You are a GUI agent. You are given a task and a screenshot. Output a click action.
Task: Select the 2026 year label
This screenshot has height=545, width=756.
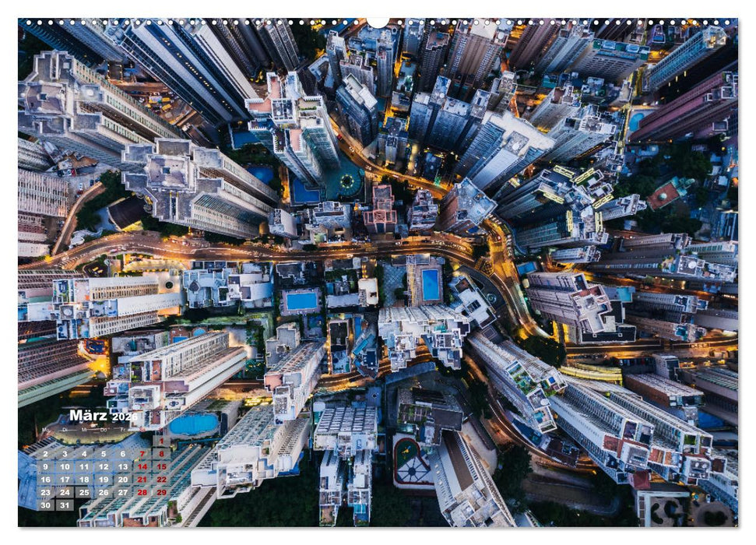pos(125,417)
